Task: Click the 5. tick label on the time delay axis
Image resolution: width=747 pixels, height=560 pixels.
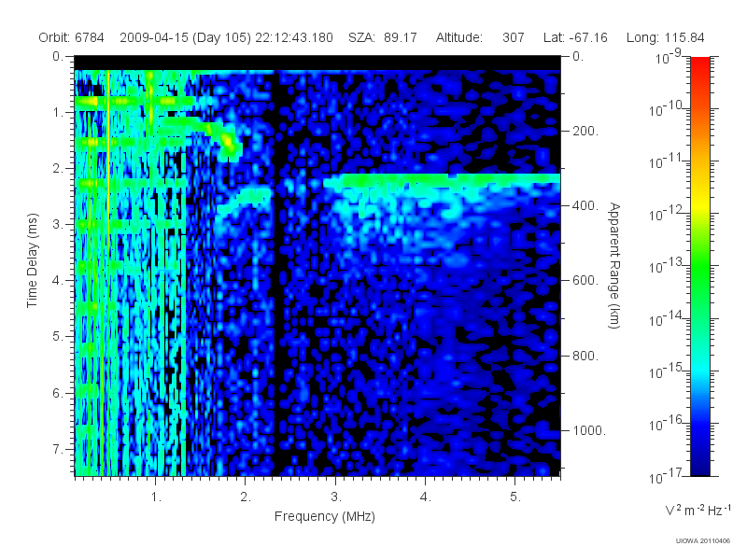Action: [x=57, y=337]
